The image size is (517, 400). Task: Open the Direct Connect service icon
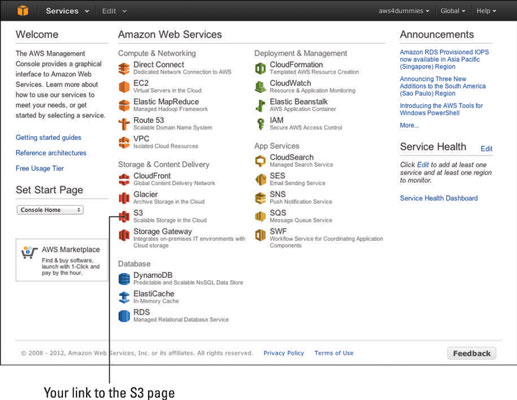(x=124, y=69)
